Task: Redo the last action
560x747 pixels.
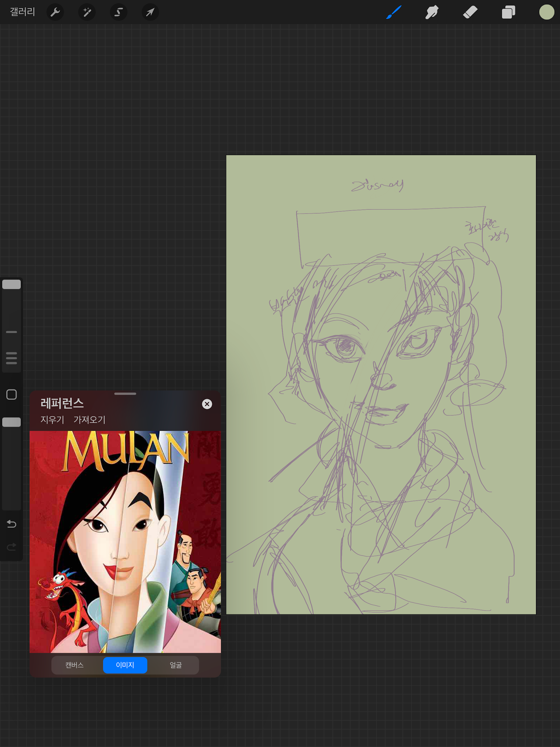Action: click(12, 547)
